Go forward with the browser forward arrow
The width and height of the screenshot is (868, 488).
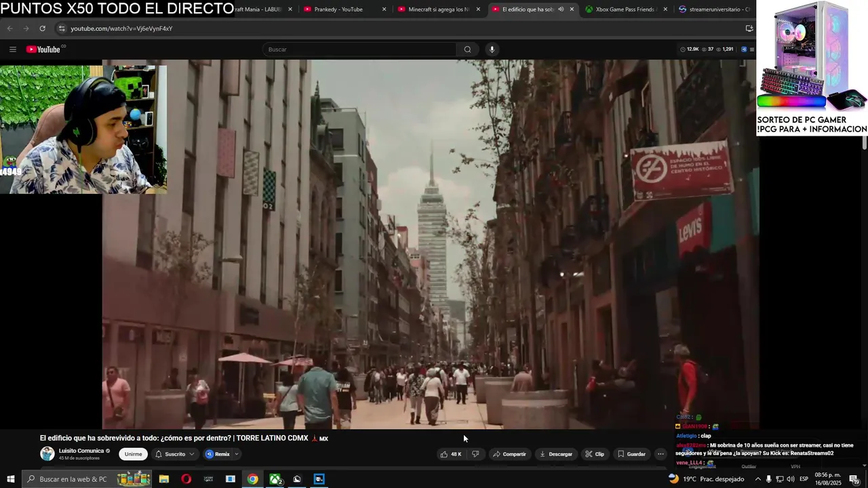26,28
